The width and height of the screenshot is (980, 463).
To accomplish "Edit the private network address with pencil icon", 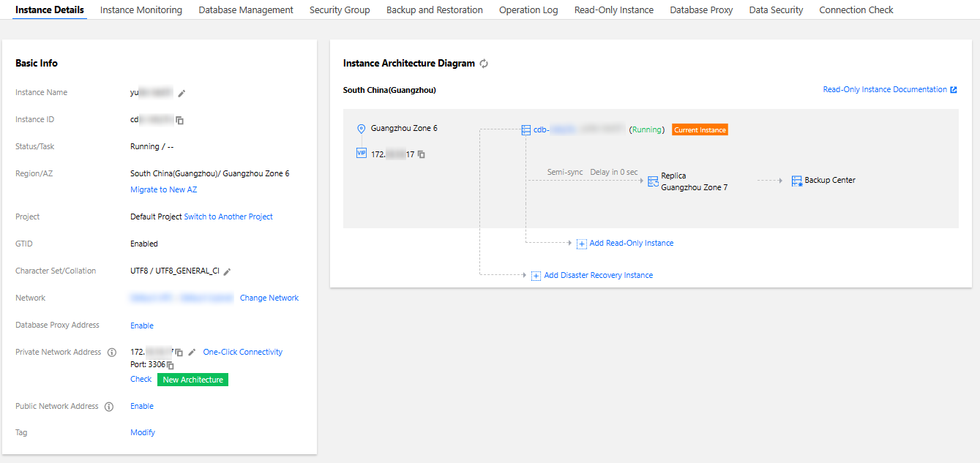I will click(192, 353).
